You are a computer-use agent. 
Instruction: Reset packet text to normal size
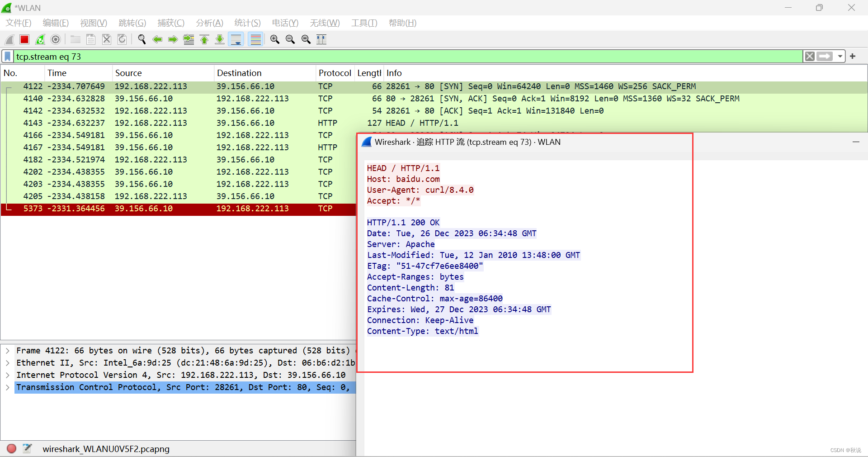[306, 39]
